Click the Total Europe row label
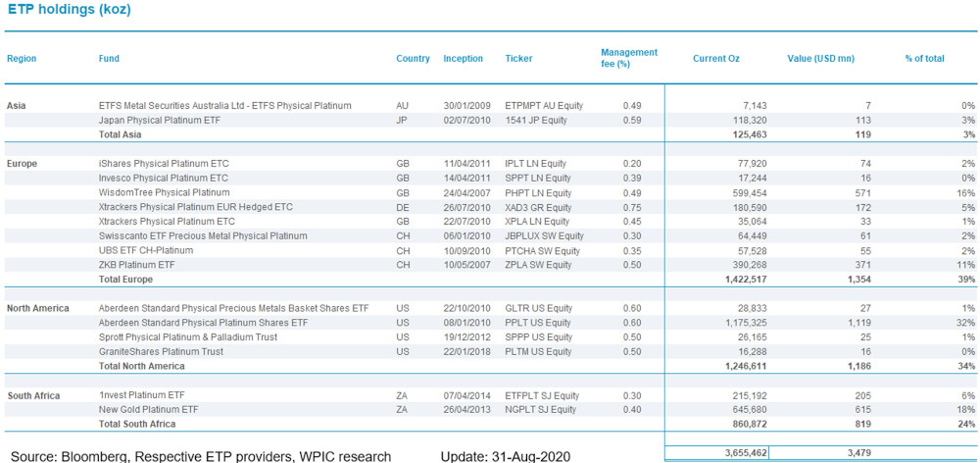The width and height of the screenshot is (980, 463). coord(125,279)
